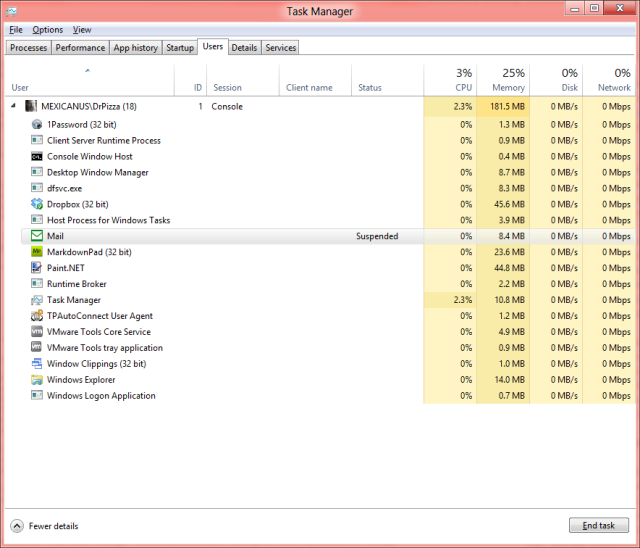Click the Suspended status of Mail
Screen dimensions: 640x548
[x=377, y=236]
